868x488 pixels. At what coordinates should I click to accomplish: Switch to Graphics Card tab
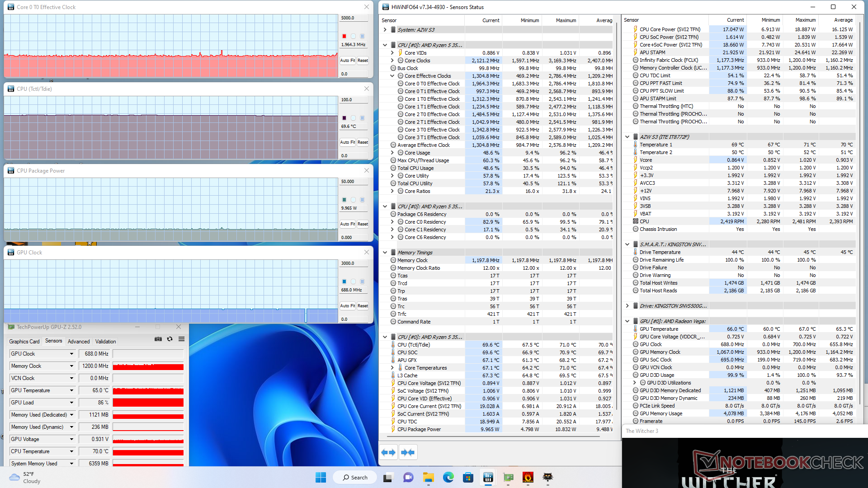[x=24, y=342]
